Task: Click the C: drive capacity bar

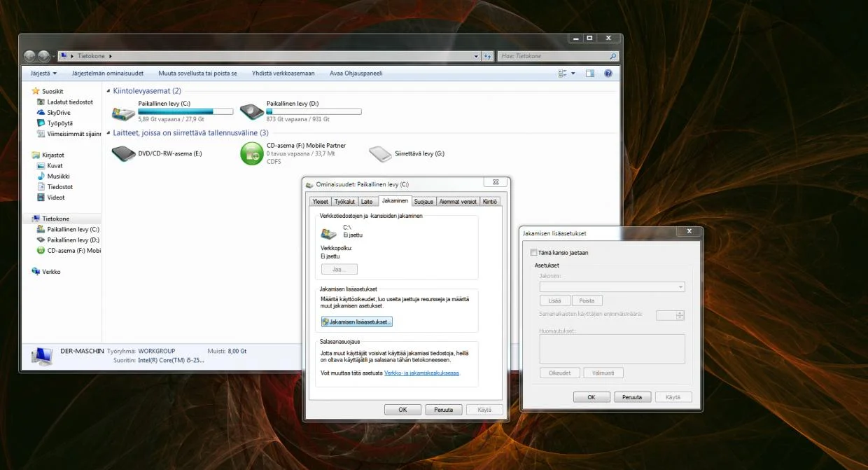Action: pos(185,111)
